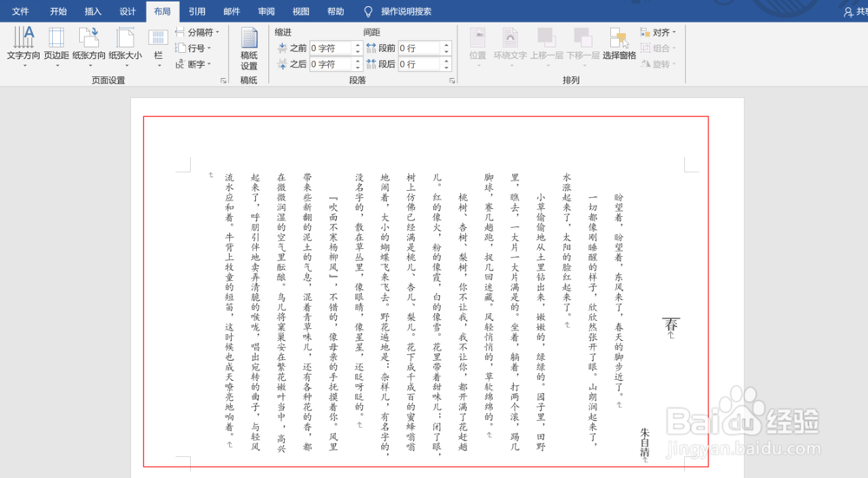The height and width of the screenshot is (478, 868).
Task: Open the 对齐 align dropdown
Action: [658, 32]
